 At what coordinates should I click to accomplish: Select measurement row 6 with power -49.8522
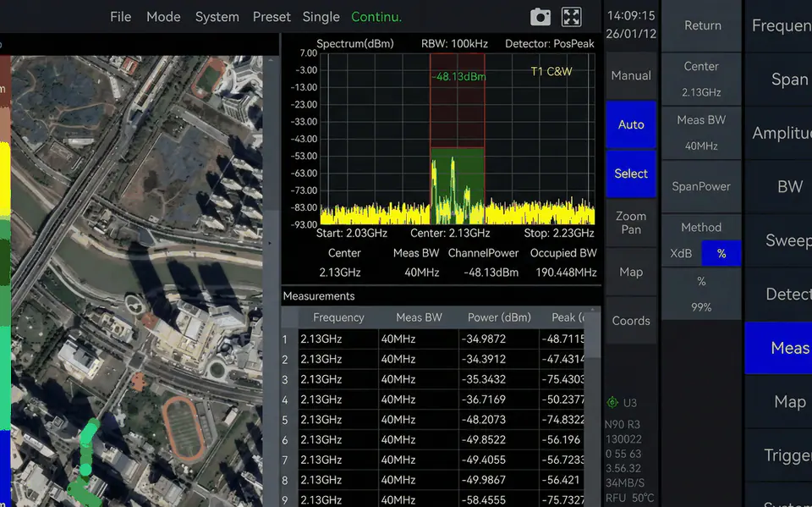[x=434, y=439]
